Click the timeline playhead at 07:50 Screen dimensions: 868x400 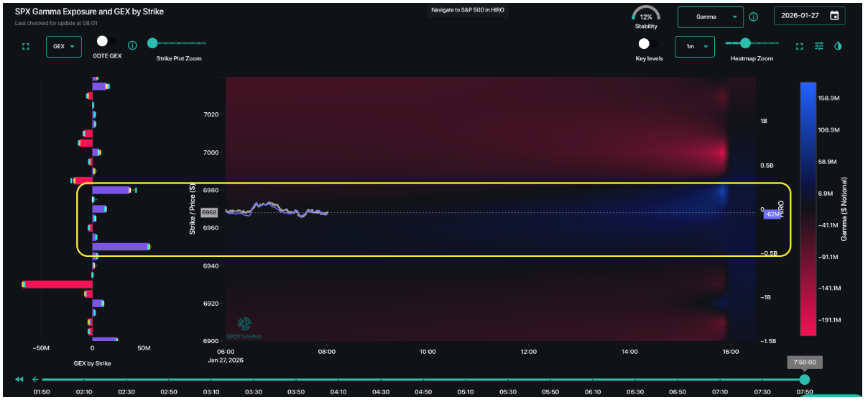804,379
